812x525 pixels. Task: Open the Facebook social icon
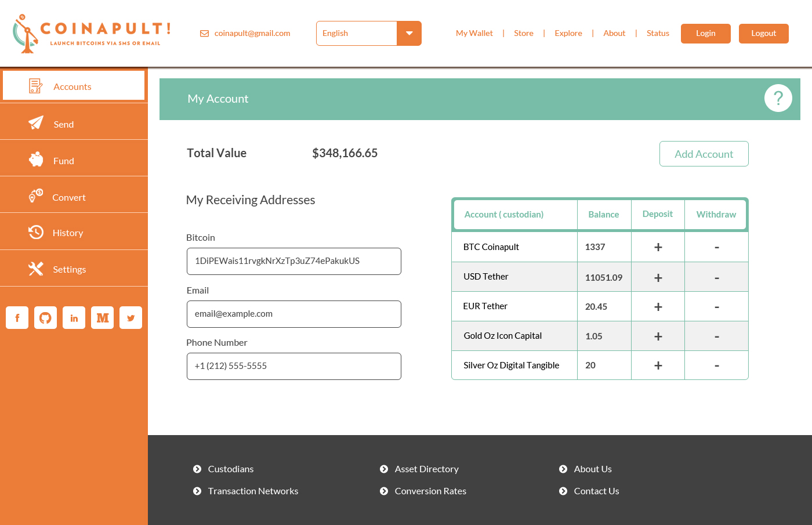coord(17,318)
